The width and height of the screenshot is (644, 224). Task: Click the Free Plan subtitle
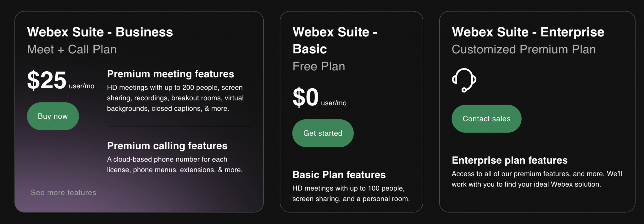319,66
